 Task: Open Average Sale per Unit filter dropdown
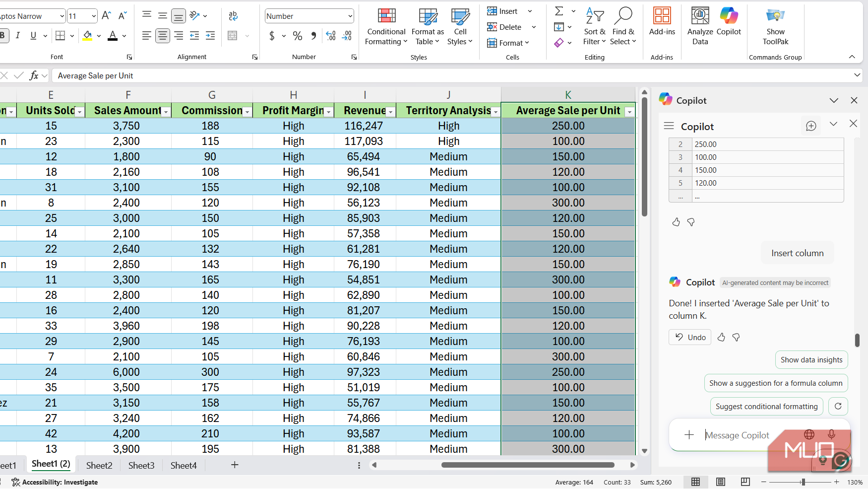(x=629, y=112)
